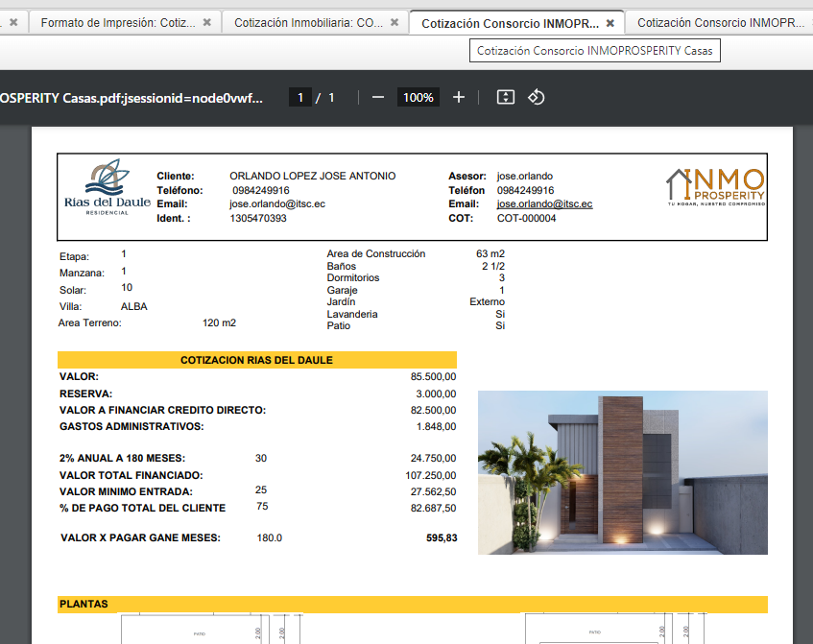Viewport: 813px width, 644px height.
Task: Zoom out the PDF with minus icon
Action: (378, 98)
